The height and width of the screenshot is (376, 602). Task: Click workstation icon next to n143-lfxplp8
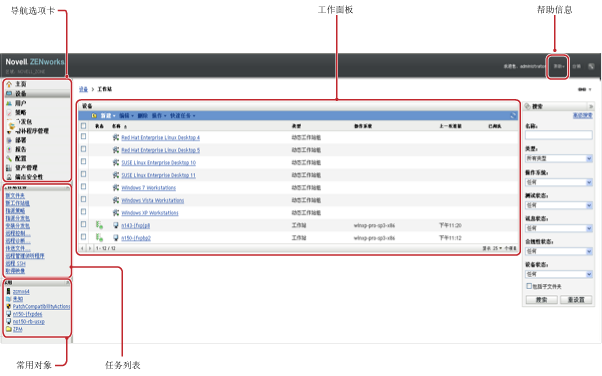(x=116, y=225)
